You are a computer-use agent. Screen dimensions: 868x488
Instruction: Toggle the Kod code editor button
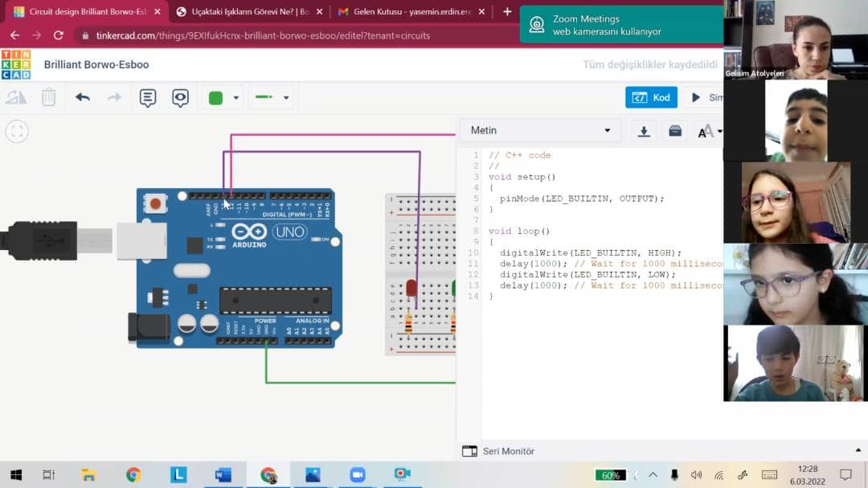(x=651, y=97)
